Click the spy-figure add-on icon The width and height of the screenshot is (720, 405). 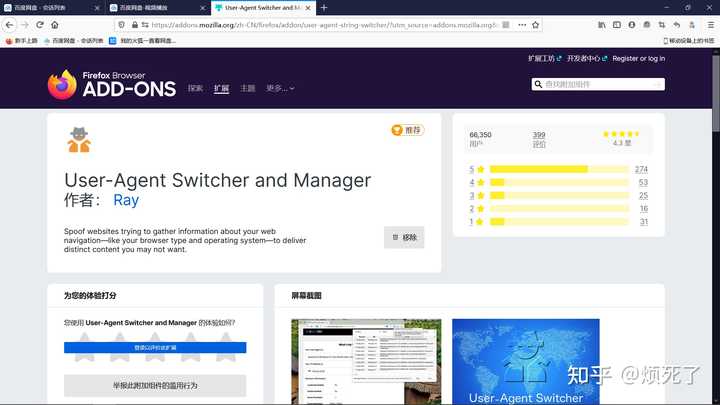click(x=79, y=140)
